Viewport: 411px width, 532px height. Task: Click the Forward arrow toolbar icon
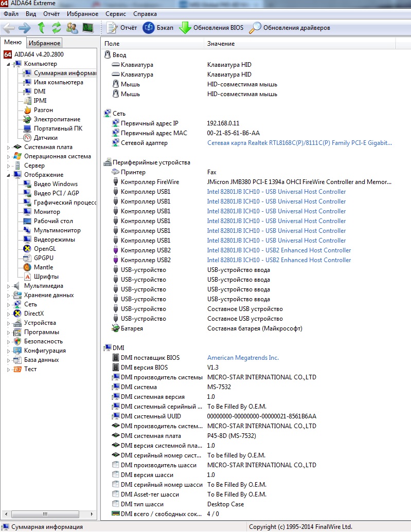point(25,28)
